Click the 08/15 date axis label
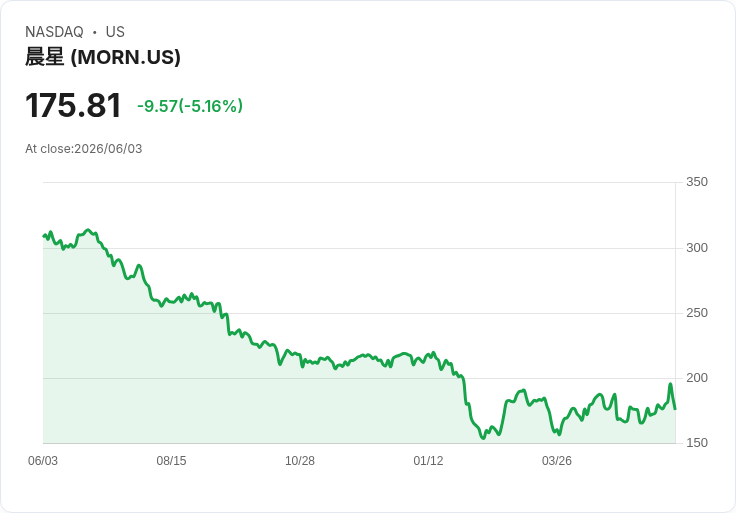Screen dimensions: 736x513 pos(171,461)
